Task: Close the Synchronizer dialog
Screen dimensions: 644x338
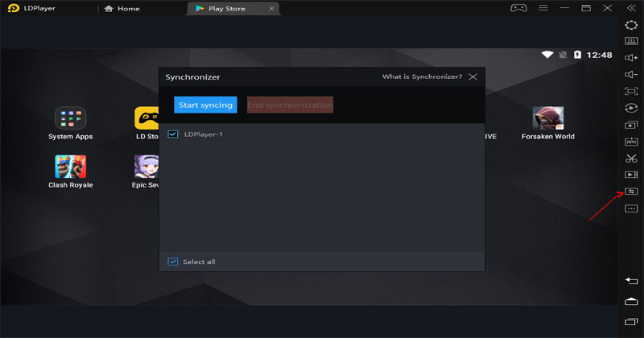Action: click(x=473, y=76)
